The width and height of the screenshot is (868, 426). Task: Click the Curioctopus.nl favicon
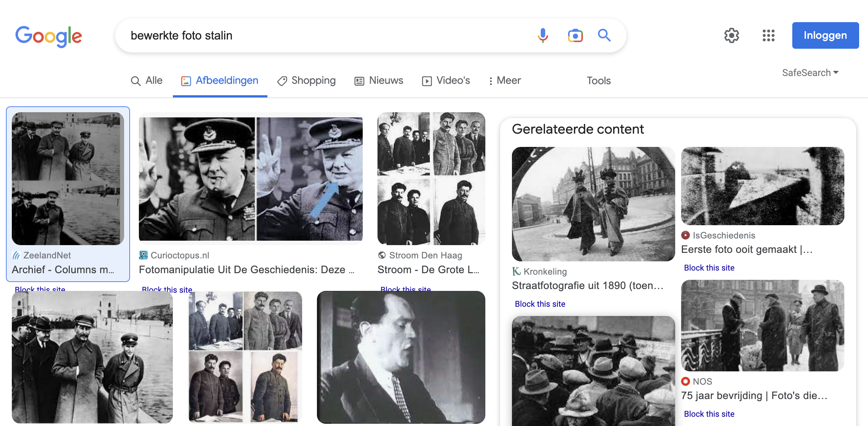tap(143, 255)
